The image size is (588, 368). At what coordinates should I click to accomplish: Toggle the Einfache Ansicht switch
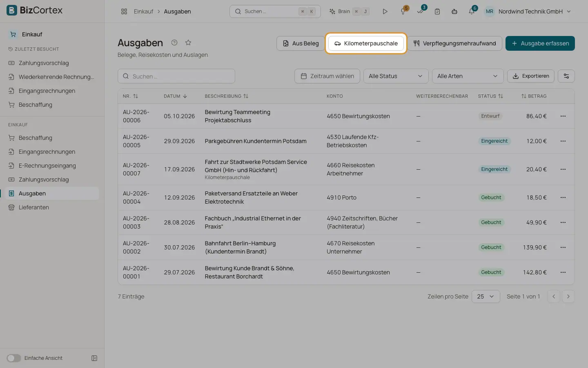[x=13, y=358]
